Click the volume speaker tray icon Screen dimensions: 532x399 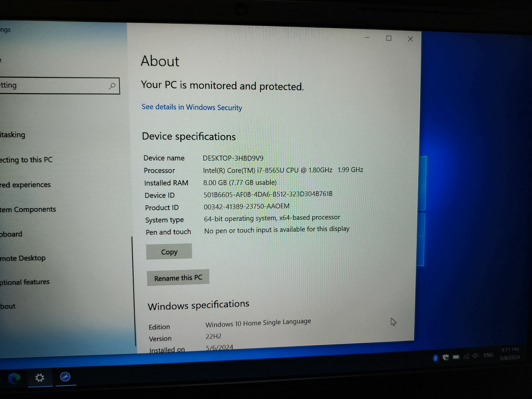pos(475,356)
